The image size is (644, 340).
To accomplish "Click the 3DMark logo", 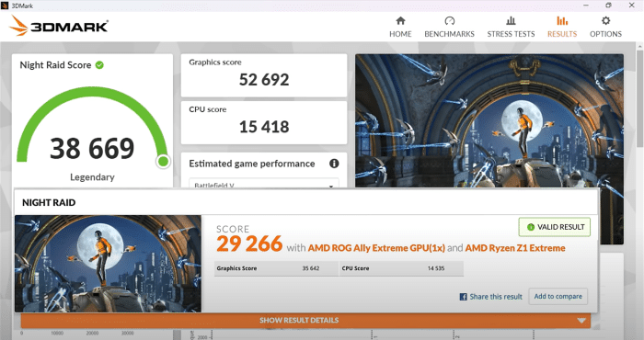I will pyautogui.click(x=59, y=27).
